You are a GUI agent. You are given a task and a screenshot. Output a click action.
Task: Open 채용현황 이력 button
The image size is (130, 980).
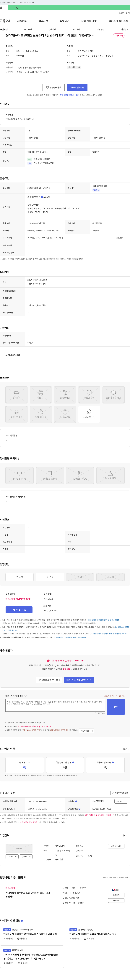coord(116,846)
